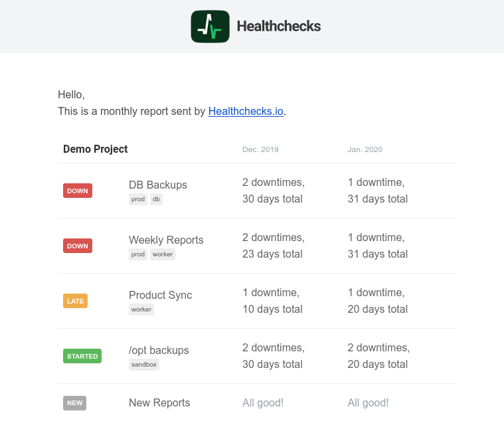Open the DB Backups check
This screenshot has width=504, height=441.
(158, 185)
